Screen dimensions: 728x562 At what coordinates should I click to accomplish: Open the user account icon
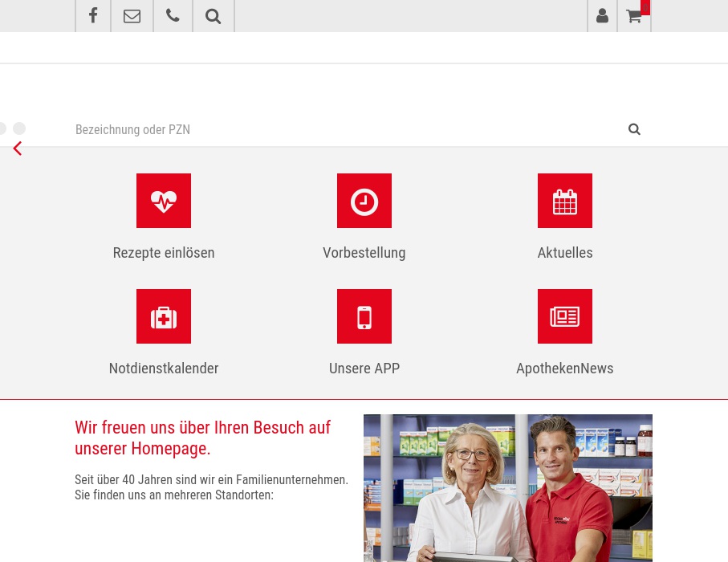(x=602, y=16)
